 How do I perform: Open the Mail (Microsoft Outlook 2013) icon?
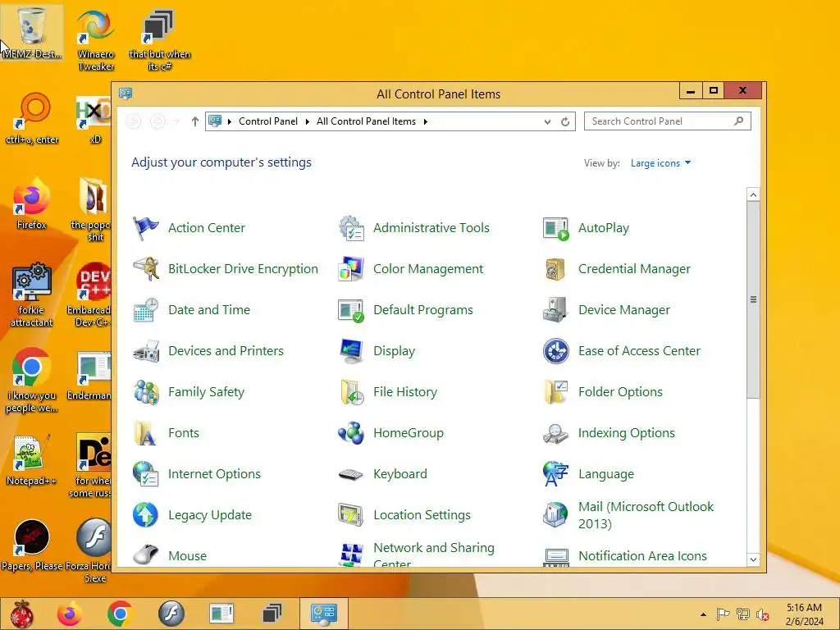coord(556,515)
